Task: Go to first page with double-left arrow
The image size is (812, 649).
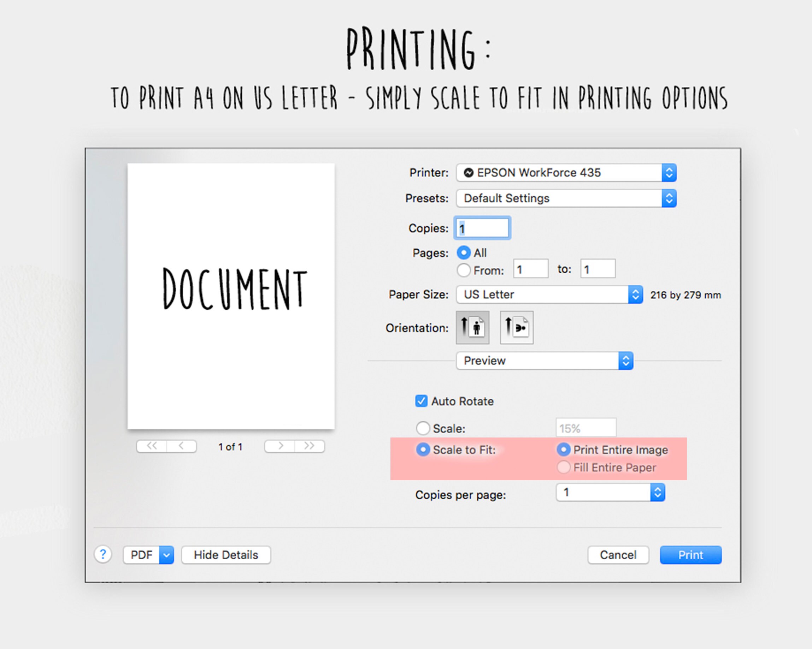Action: click(x=151, y=446)
